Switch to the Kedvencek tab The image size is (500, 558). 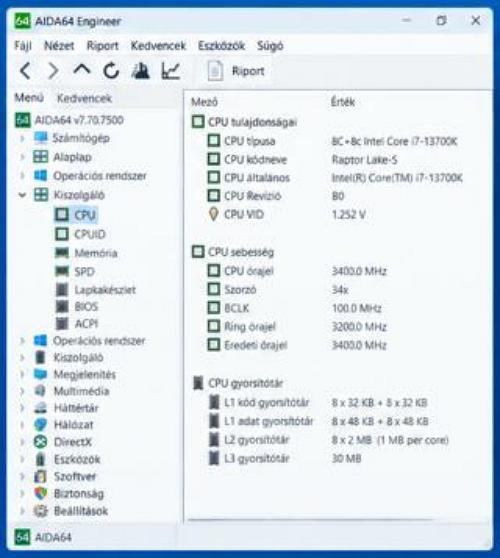(x=84, y=98)
